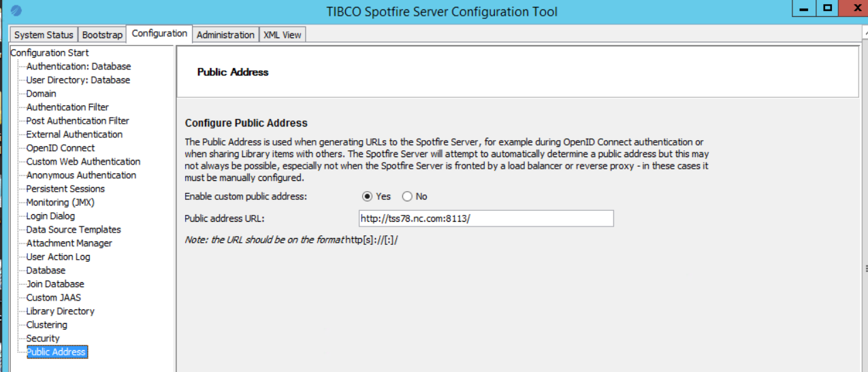Open Custom JAAS settings
The height and width of the screenshot is (372, 868).
(x=53, y=298)
